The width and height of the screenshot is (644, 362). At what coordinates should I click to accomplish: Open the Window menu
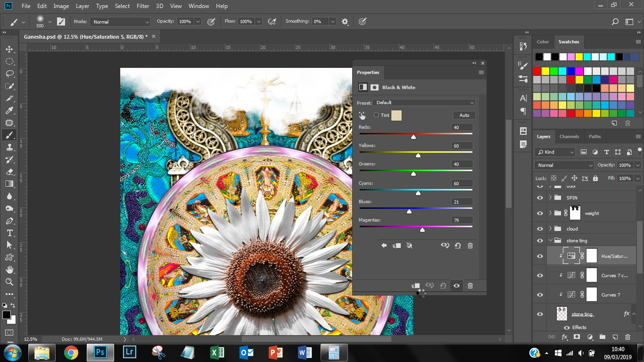pyautogui.click(x=198, y=6)
